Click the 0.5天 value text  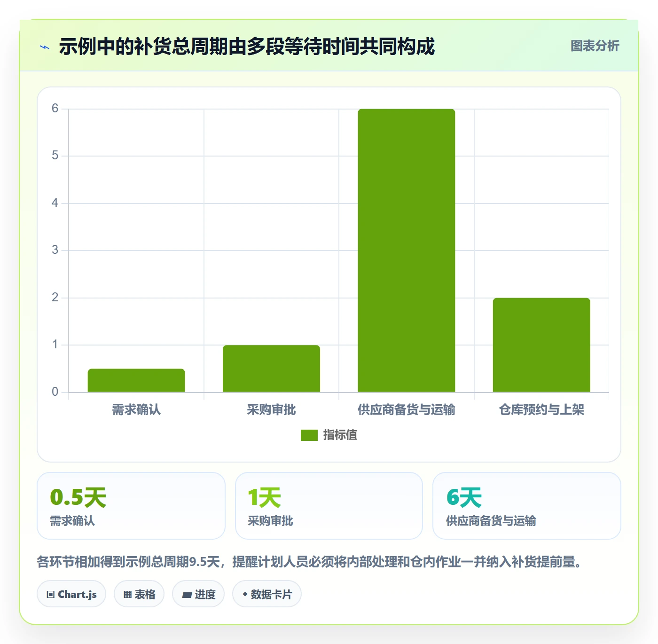pyautogui.click(x=78, y=497)
